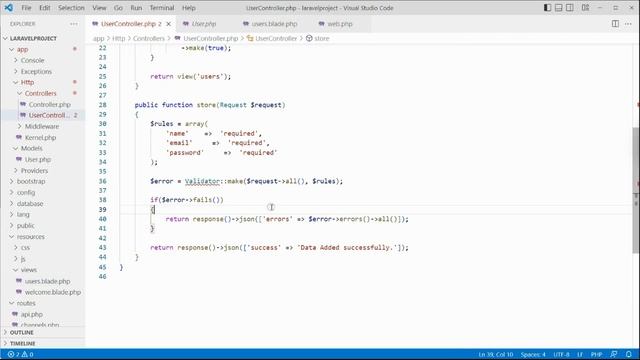Image resolution: width=640 pixels, height=360 pixels.
Task: Open Explorer Views and More Actions ellipsis
Action: tap(74, 24)
